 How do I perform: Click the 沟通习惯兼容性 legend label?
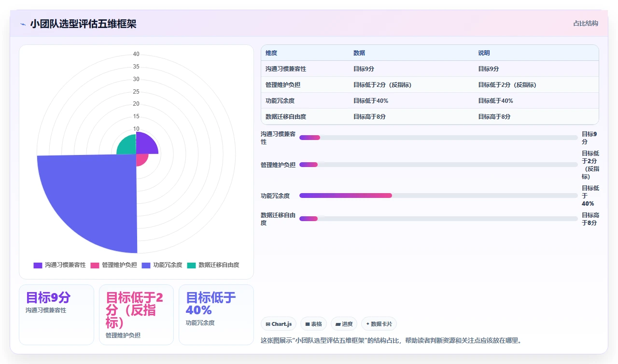pyautogui.click(x=65, y=265)
